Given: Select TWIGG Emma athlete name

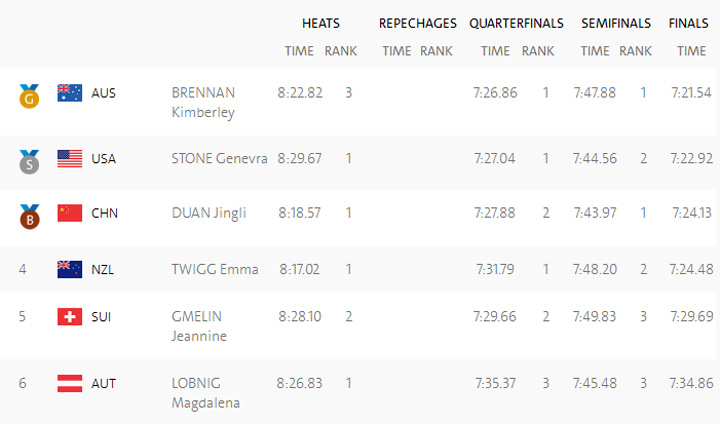Looking at the screenshot, I should click(215, 268).
